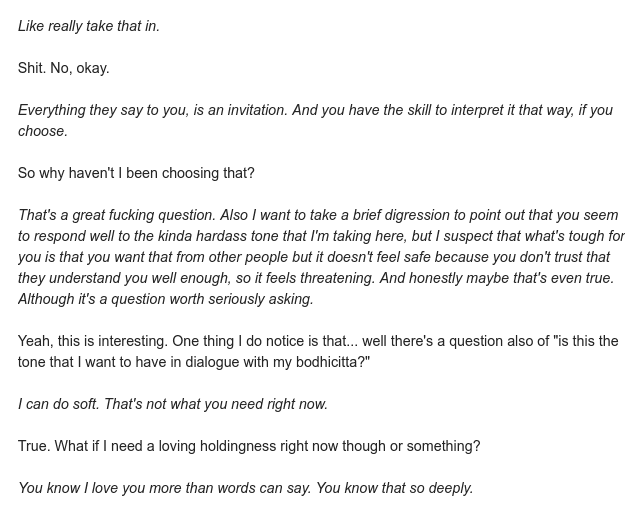Screen dimensions: 633x510
Task: Click the sentence "Yeah, this is interesting."
Action: click(97, 341)
